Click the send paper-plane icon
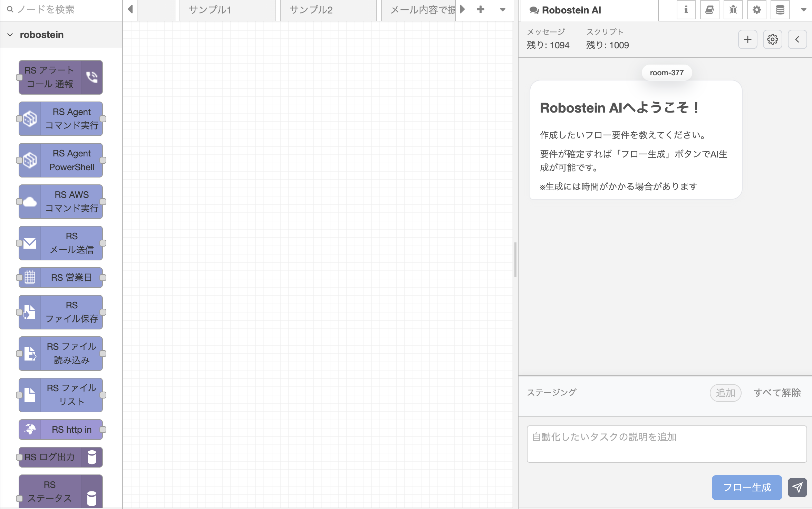Image resolution: width=812 pixels, height=509 pixels. point(797,487)
